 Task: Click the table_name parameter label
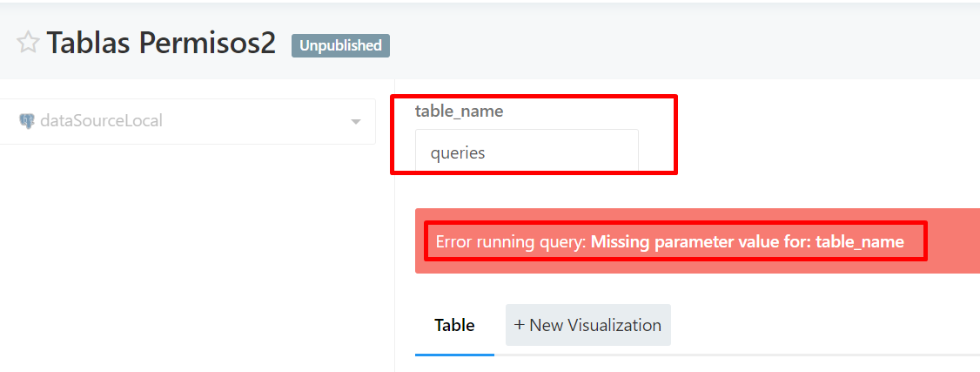click(x=460, y=112)
